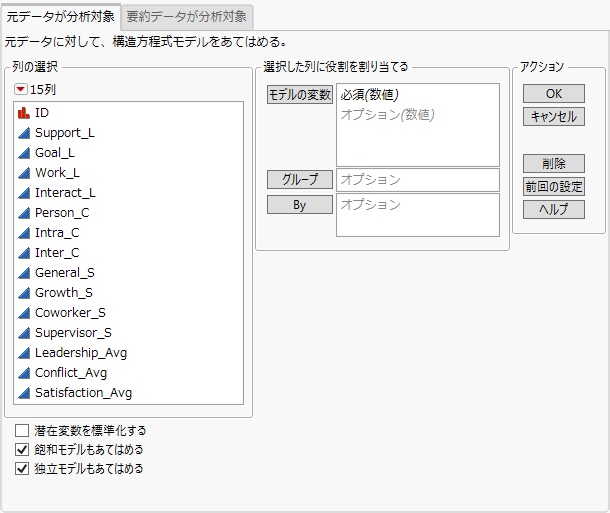The image size is (610, 513).
Task: Select Growth_S column name in list
Action: point(64,293)
